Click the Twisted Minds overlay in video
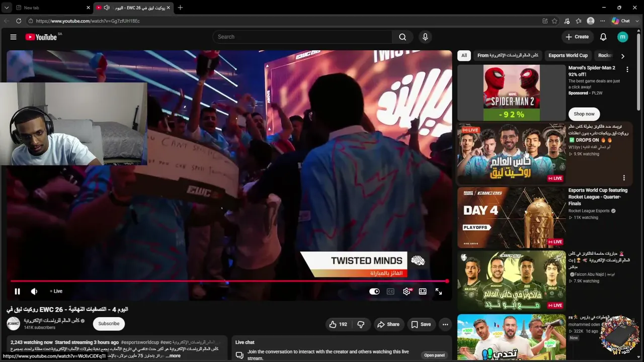Image resolution: width=644 pixels, height=362 pixels. 363,264
